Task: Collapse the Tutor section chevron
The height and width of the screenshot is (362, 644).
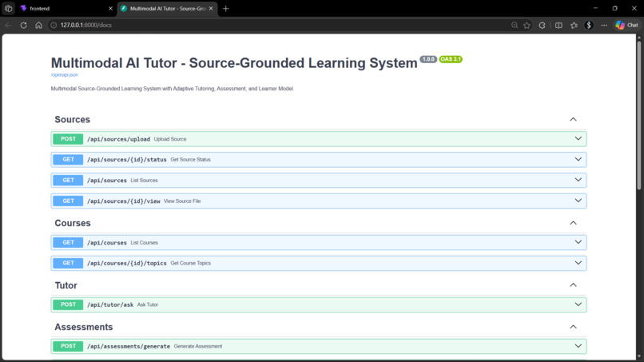Action: pyautogui.click(x=573, y=285)
